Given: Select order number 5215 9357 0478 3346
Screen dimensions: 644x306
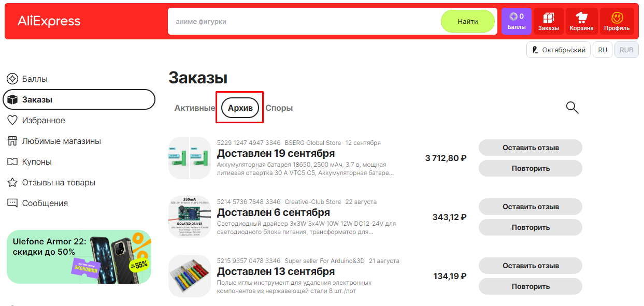Looking at the screenshot, I should (x=249, y=261).
